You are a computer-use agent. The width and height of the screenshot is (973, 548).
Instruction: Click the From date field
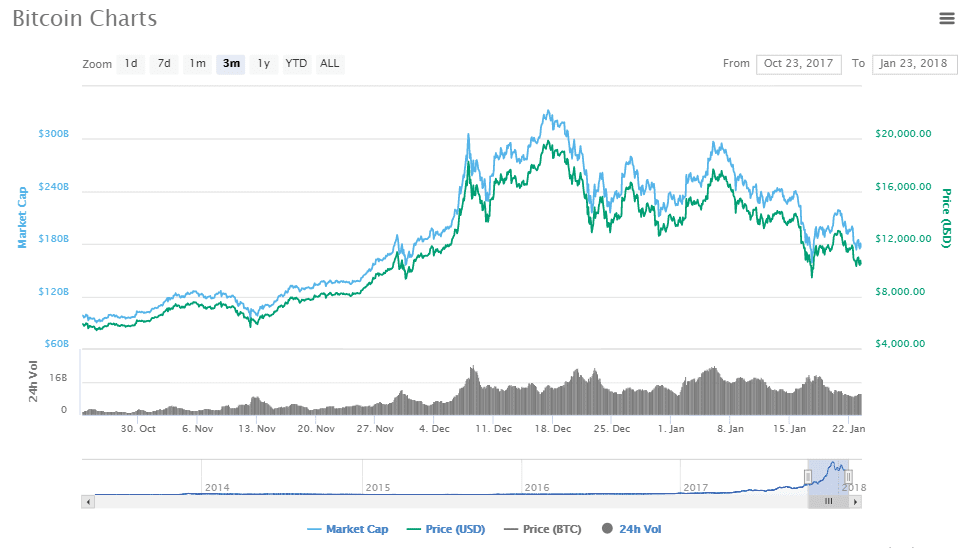click(x=798, y=64)
